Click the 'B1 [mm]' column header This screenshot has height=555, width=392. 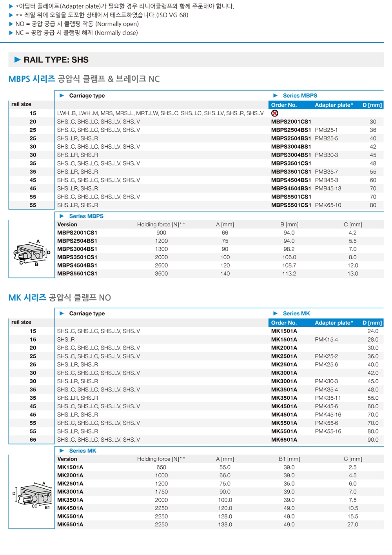click(x=289, y=459)
